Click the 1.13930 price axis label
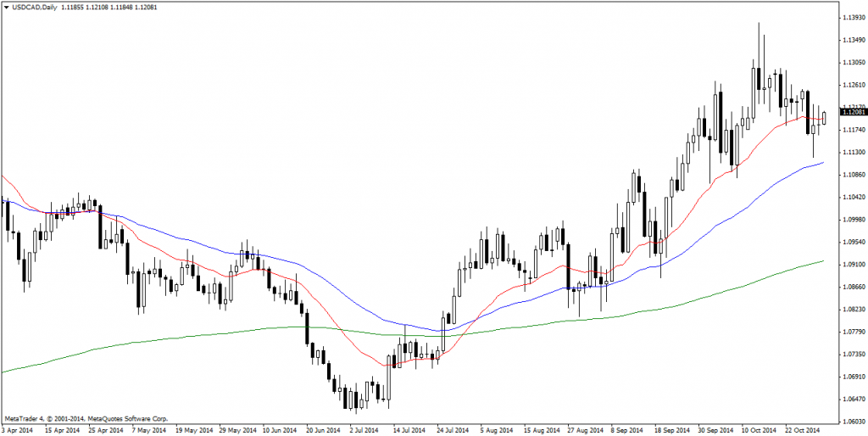 point(851,17)
